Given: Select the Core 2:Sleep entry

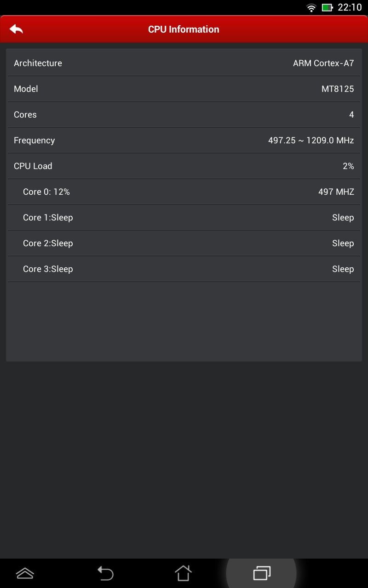Looking at the screenshot, I should [184, 243].
